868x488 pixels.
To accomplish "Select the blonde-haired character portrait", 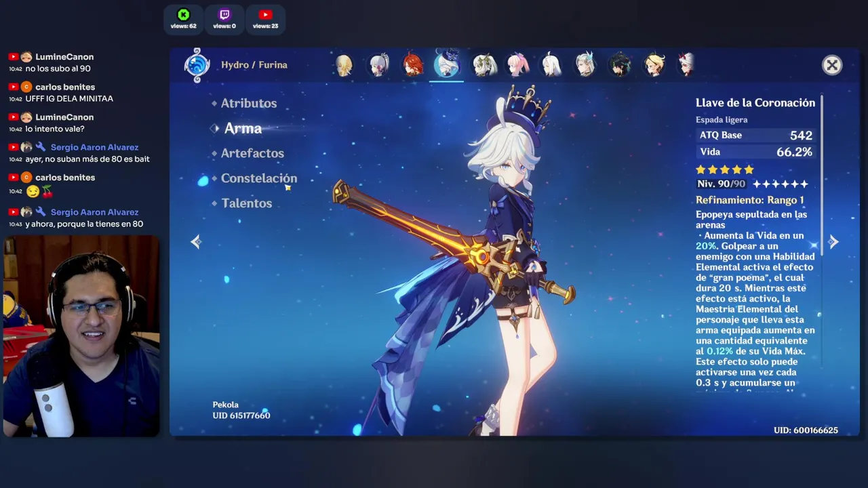I will click(x=344, y=65).
